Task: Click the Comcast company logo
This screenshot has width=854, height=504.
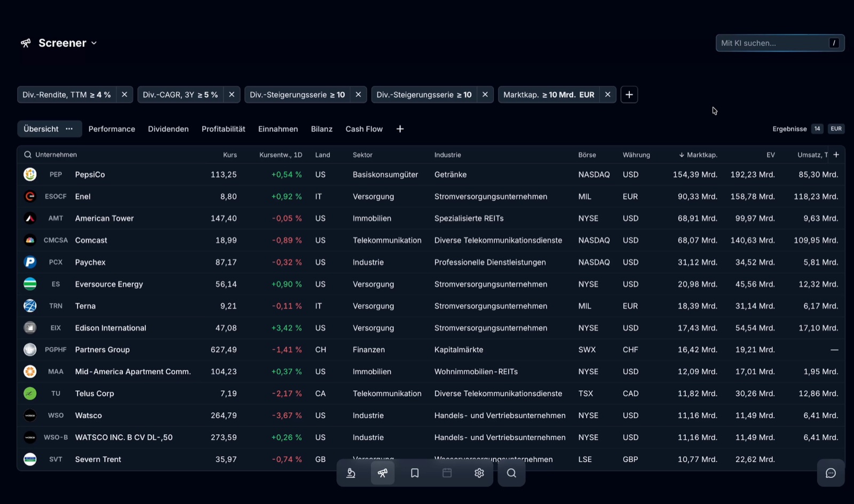Action: [30, 240]
